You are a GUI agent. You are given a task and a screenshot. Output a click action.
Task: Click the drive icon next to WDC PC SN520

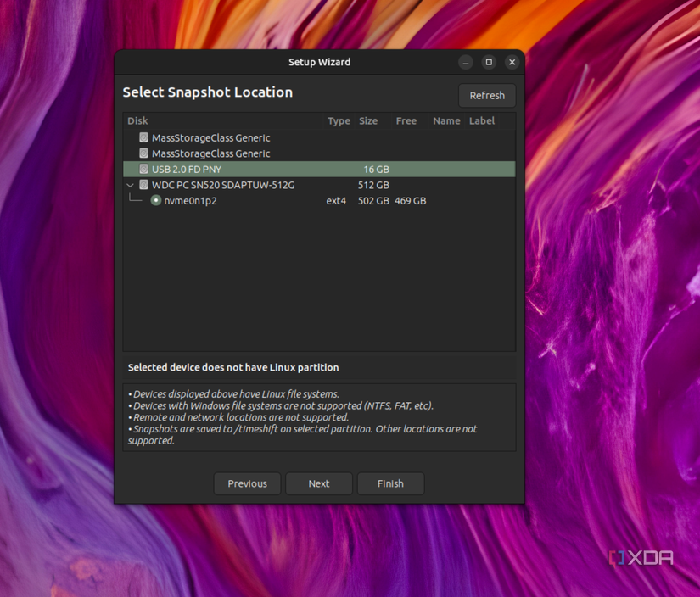(143, 185)
